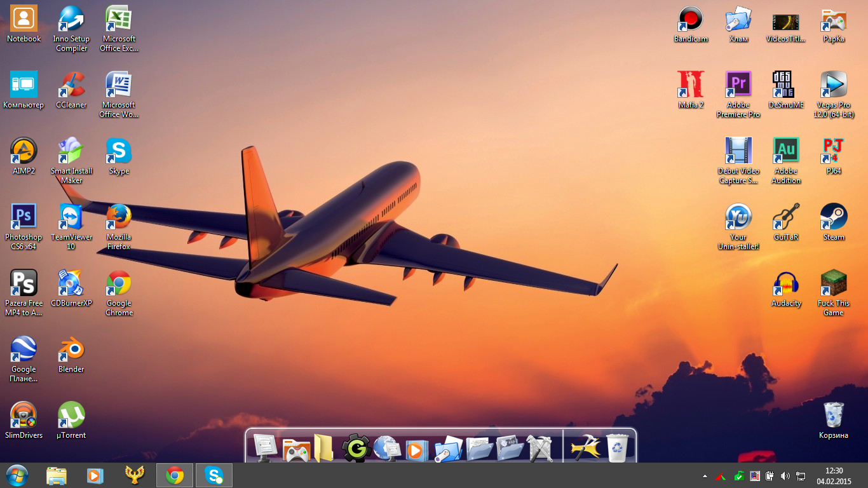The width and height of the screenshot is (868, 488).
Task: Open the Microsoft Office Excel shortcut
Action: [x=119, y=29]
